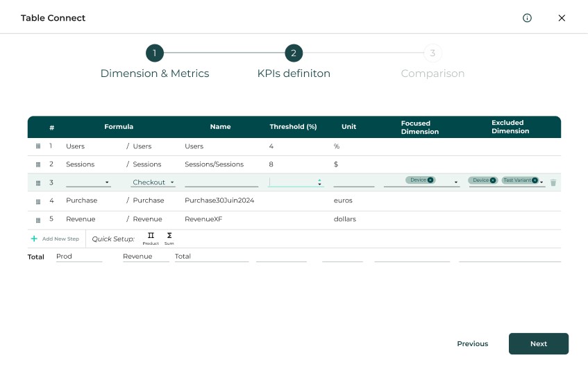Select the Purchase30Juin2024 name cell
Image resolution: width=588 pixels, height=378 pixels.
click(219, 200)
